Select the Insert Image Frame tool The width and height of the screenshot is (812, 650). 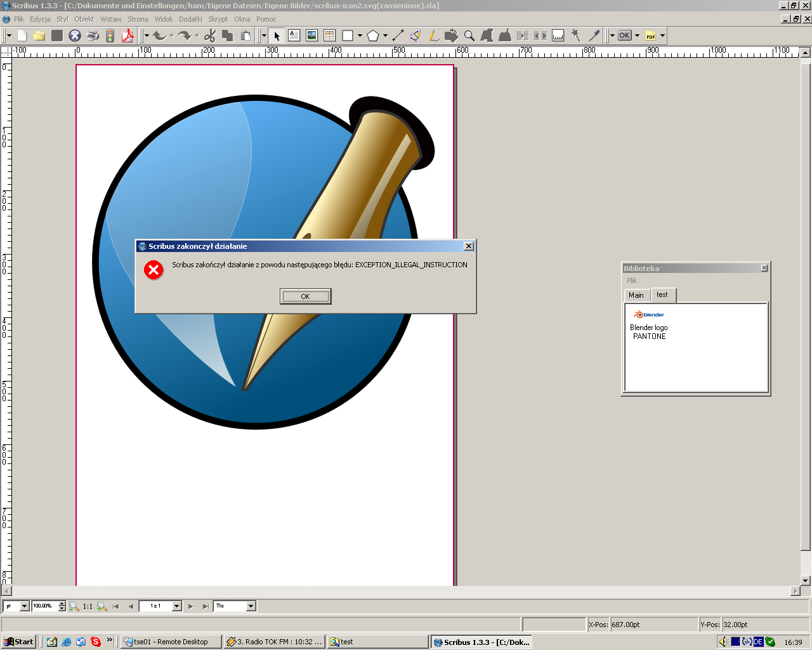[x=311, y=36]
